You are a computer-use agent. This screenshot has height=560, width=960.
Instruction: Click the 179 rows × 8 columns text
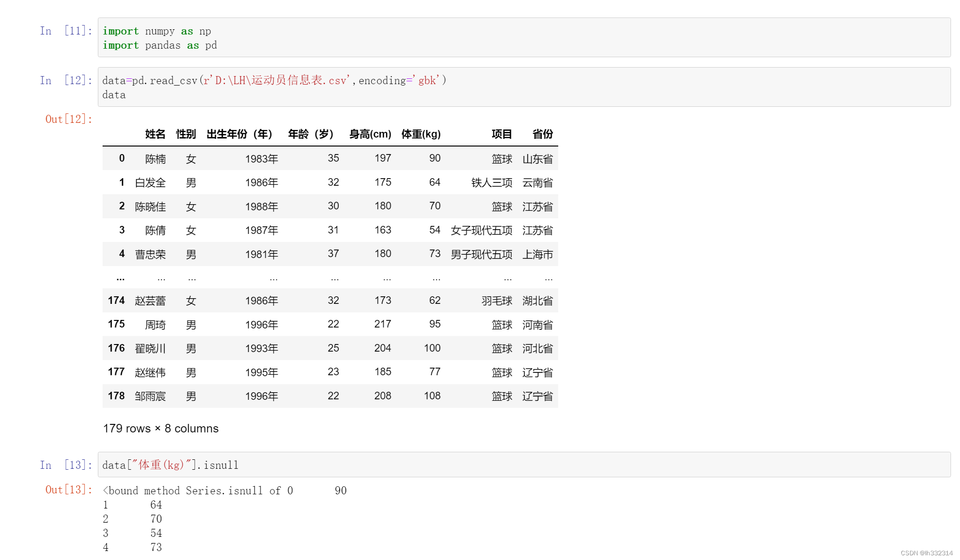click(161, 429)
